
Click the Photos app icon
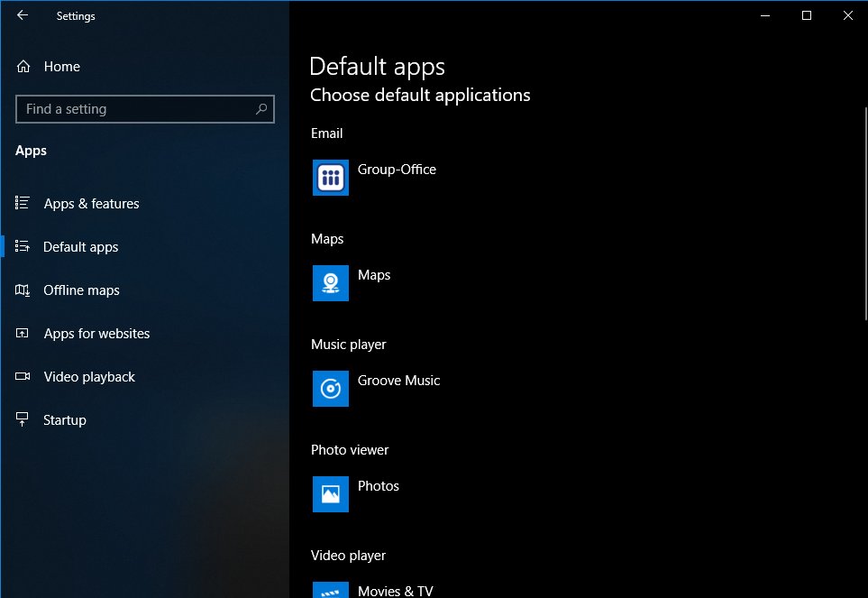click(331, 494)
